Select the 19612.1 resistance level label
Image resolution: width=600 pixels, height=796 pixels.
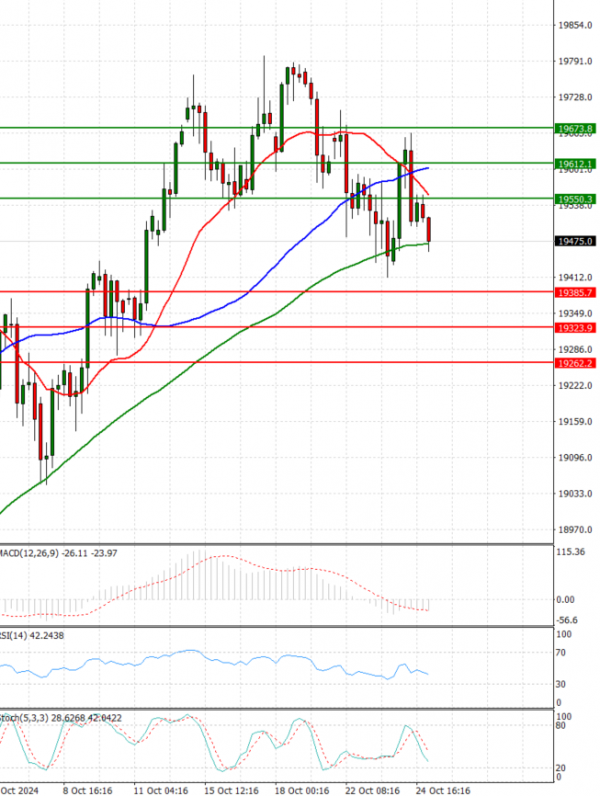pos(575,163)
